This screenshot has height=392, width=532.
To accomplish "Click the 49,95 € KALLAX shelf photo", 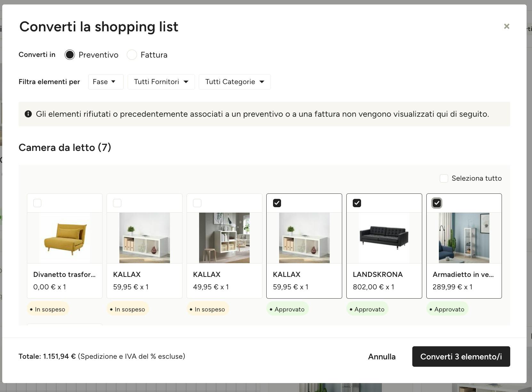I will (224, 238).
